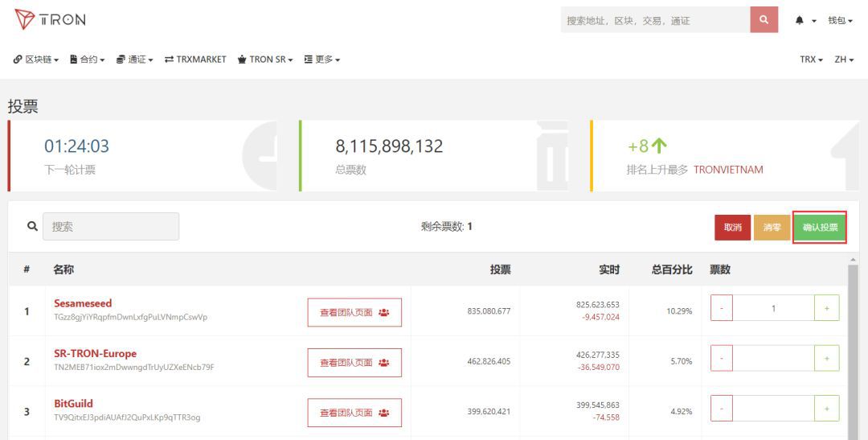This screenshot has width=868, height=440.
Task: Open the notification bell dropdown
Action: (x=805, y=20)
